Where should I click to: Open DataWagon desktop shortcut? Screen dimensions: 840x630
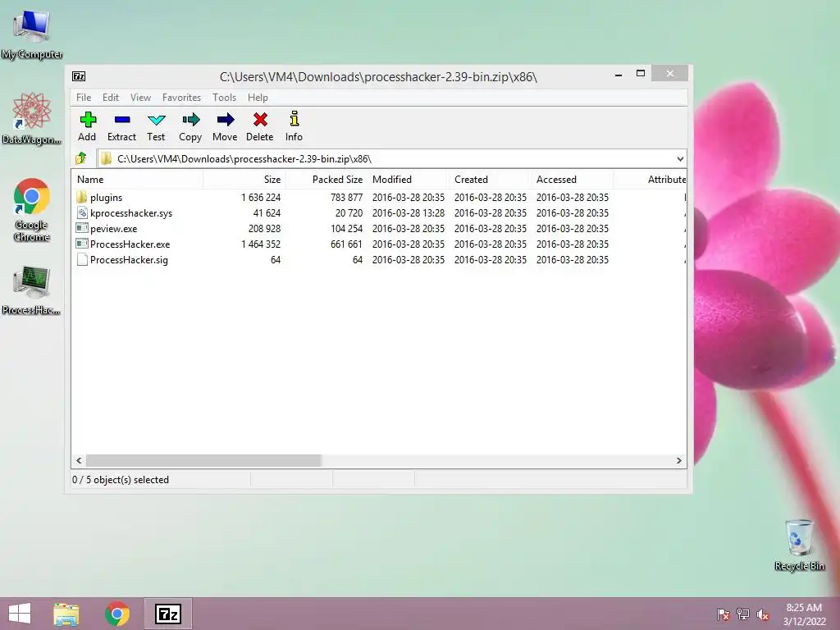32,118
